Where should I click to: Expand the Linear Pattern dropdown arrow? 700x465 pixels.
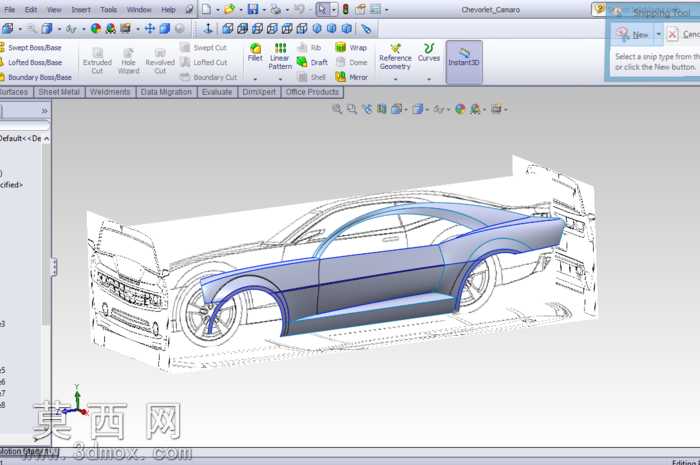click(x=280, y=79)
